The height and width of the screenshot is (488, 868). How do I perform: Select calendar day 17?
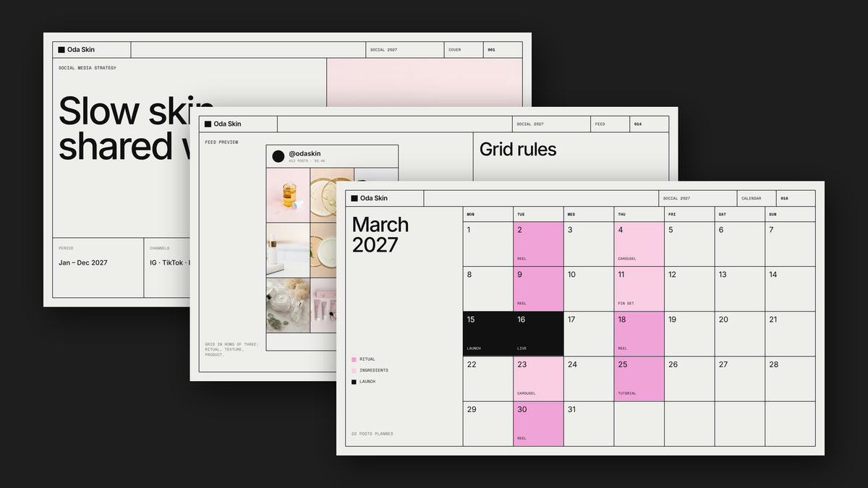pyautogui.click(x=589, y=334)
